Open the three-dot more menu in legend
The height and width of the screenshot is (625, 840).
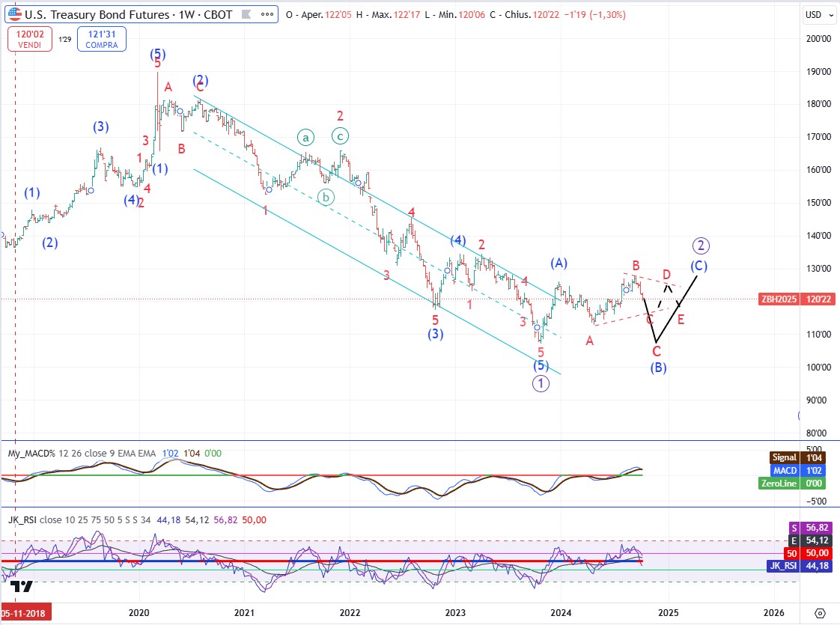(x=267, y=14)
